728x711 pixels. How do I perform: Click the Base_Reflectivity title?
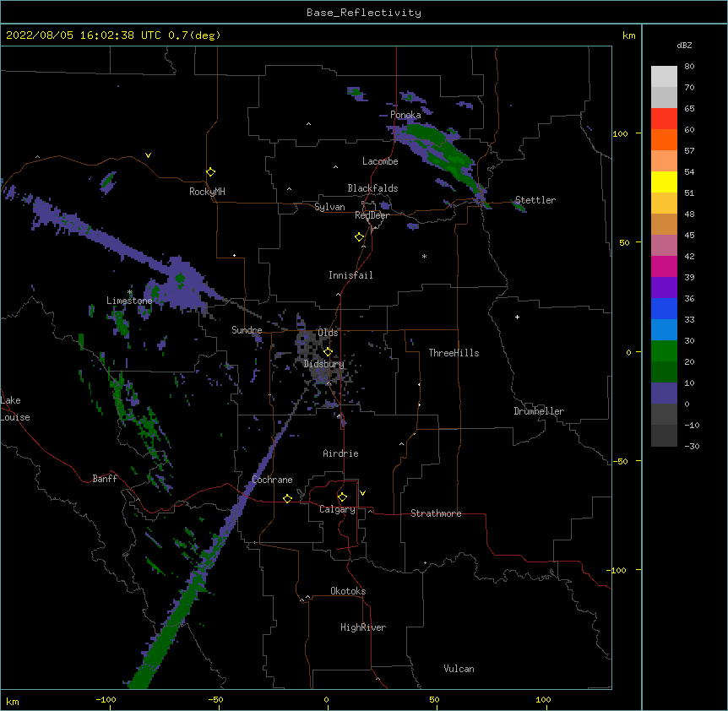pos(364,13)
